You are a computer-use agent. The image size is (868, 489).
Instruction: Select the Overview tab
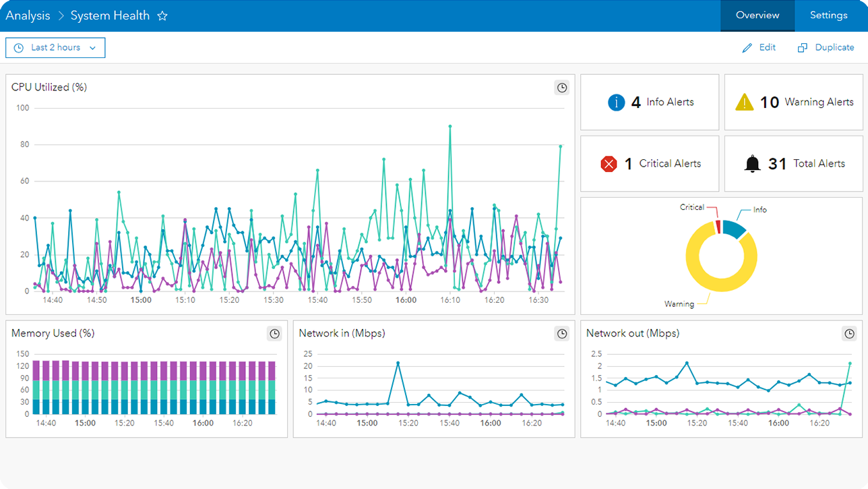coord(757,16)
